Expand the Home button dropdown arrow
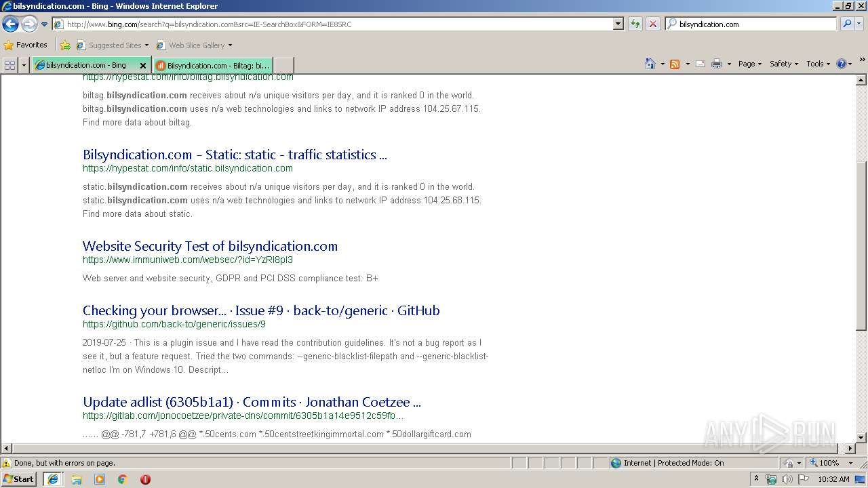The height and width of the screenshot is (488, 868). [661, 64]
